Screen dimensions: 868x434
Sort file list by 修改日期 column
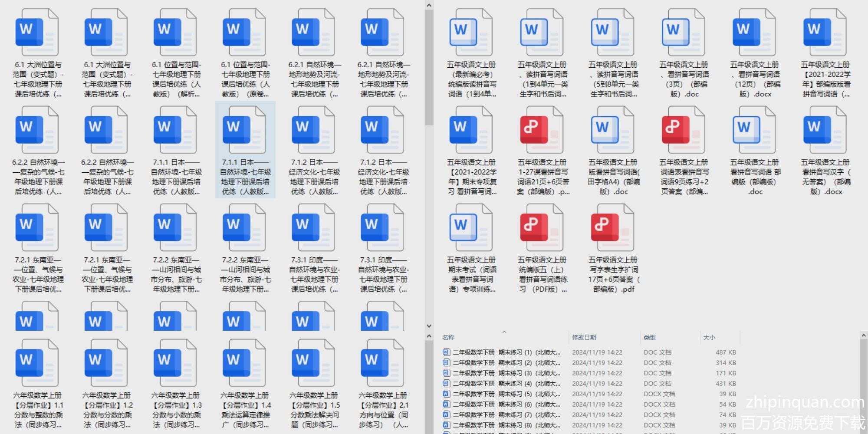point(584,338)
